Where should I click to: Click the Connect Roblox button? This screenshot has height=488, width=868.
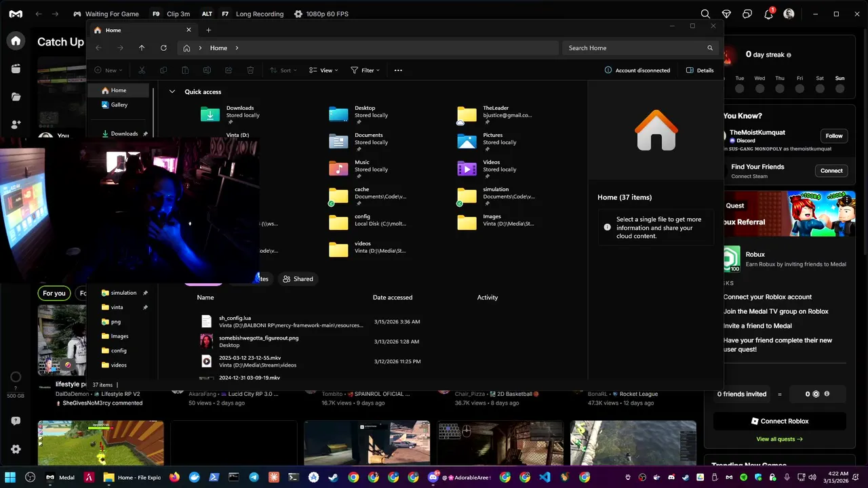[780, 421]
